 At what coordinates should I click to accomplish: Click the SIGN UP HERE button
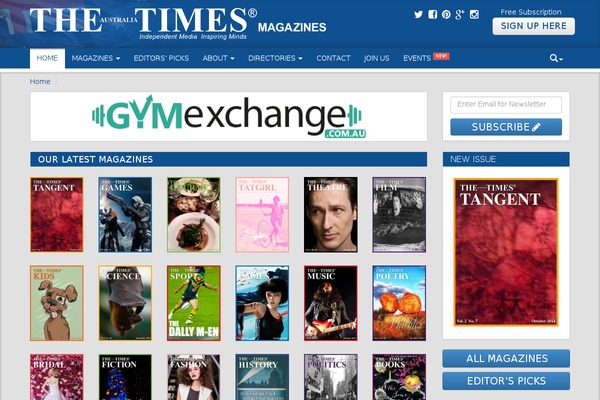tap(533, 26)
